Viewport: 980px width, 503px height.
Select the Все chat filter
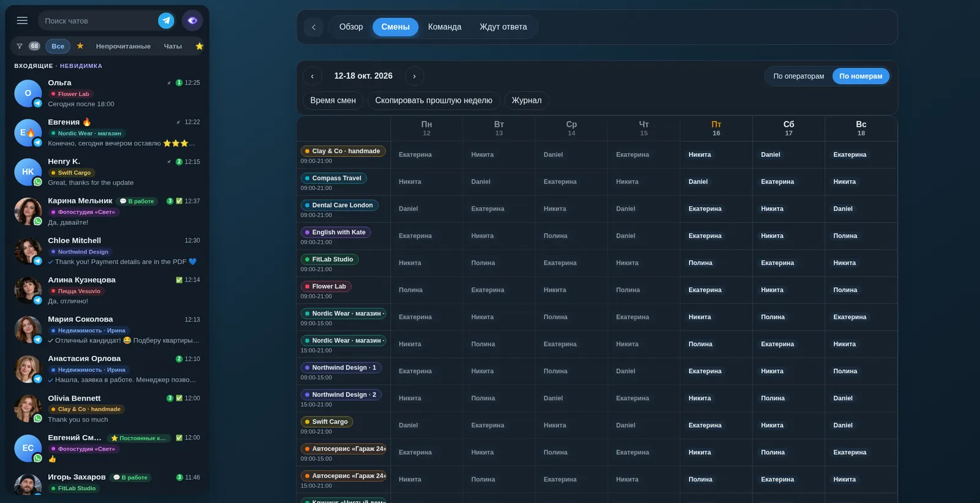[x=58, y=46]
